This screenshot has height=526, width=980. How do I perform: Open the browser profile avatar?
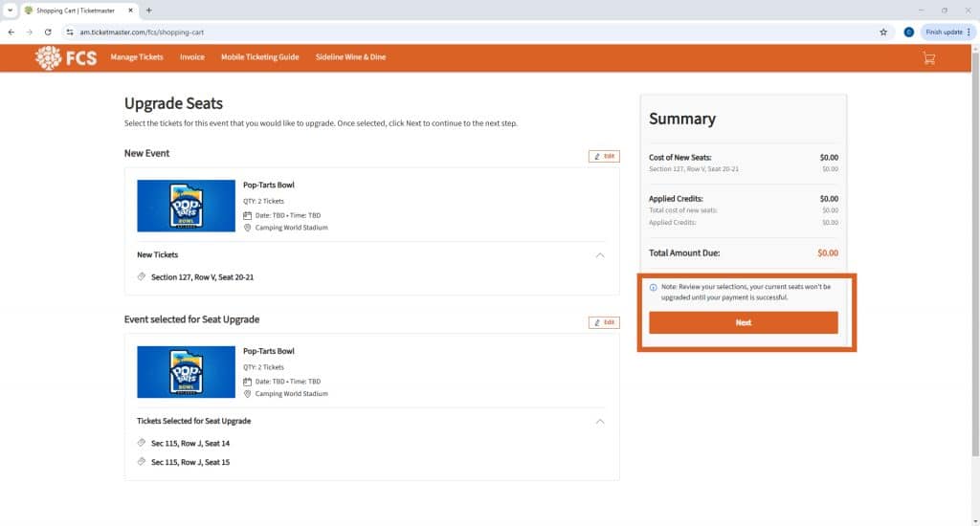[x=909, y=32]
